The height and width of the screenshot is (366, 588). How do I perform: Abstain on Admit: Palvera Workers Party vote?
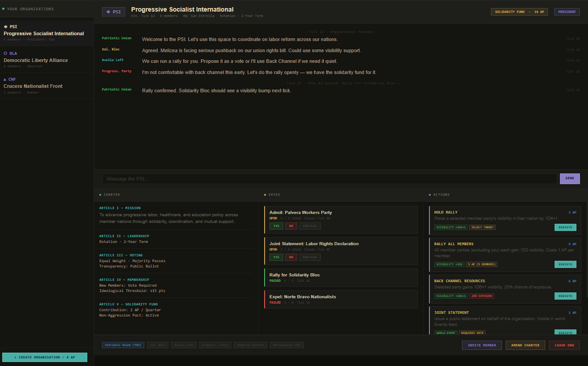(x=309, y=226)
